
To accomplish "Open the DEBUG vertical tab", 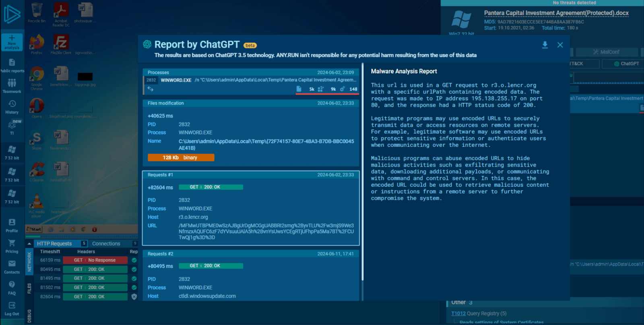I will [29, 316].
